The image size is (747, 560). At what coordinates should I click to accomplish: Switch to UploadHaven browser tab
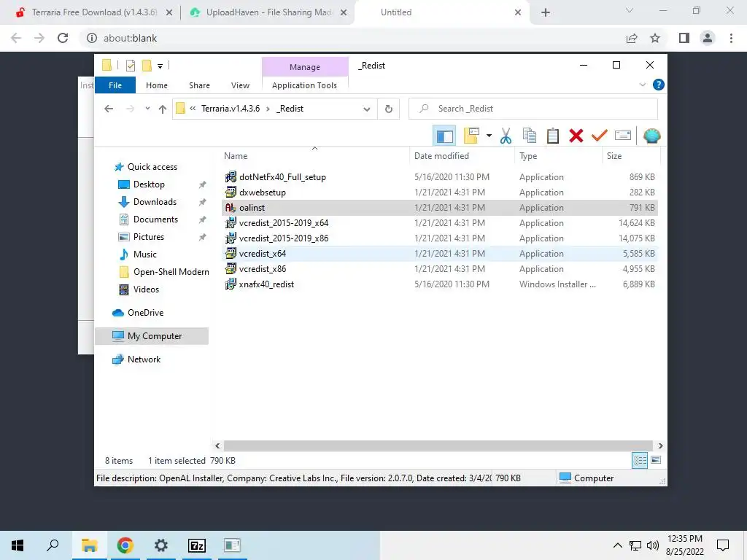268,12
